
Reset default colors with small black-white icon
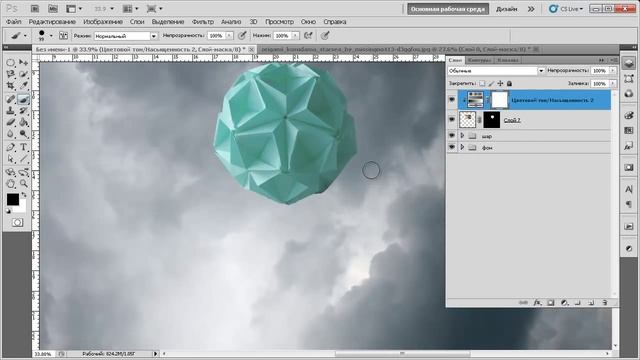pos(8,211)
